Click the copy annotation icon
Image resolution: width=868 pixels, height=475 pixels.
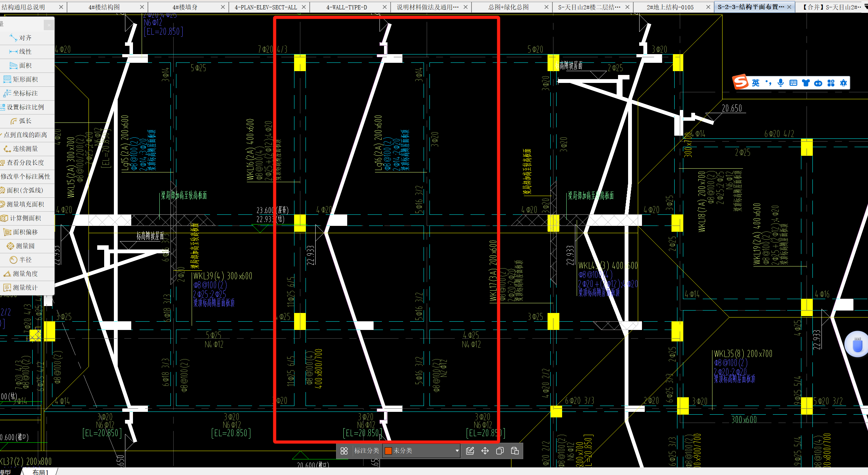point(500,451)
